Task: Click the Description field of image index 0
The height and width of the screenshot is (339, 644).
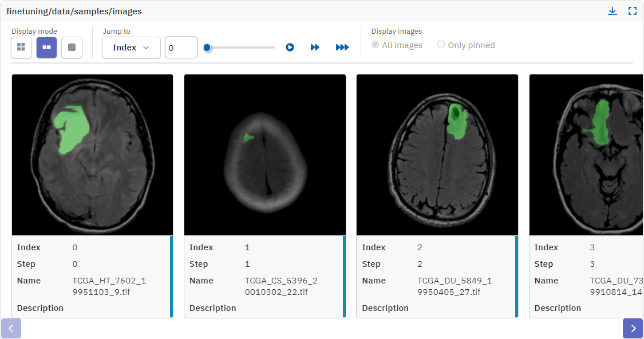Action: [40, 308]
